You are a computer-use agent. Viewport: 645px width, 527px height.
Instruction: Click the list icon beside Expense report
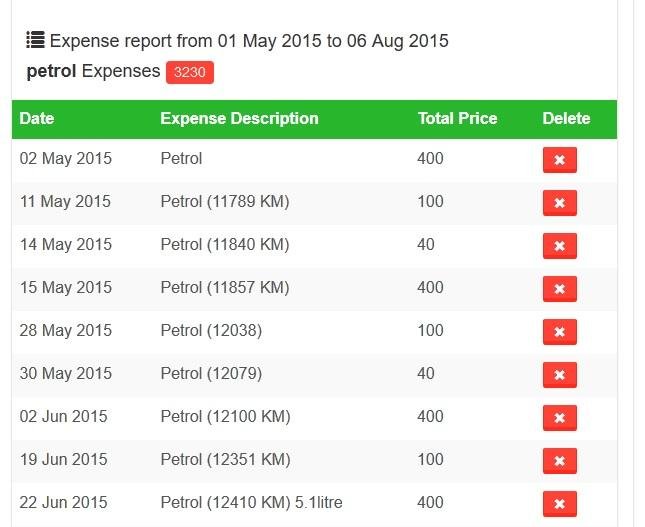pos(35,41)
